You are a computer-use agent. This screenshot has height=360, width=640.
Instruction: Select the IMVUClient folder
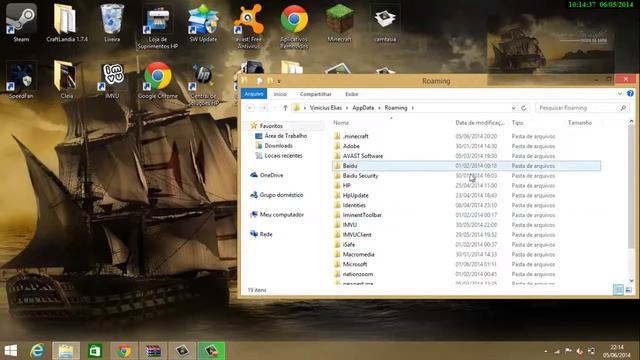tap(466, 235)
